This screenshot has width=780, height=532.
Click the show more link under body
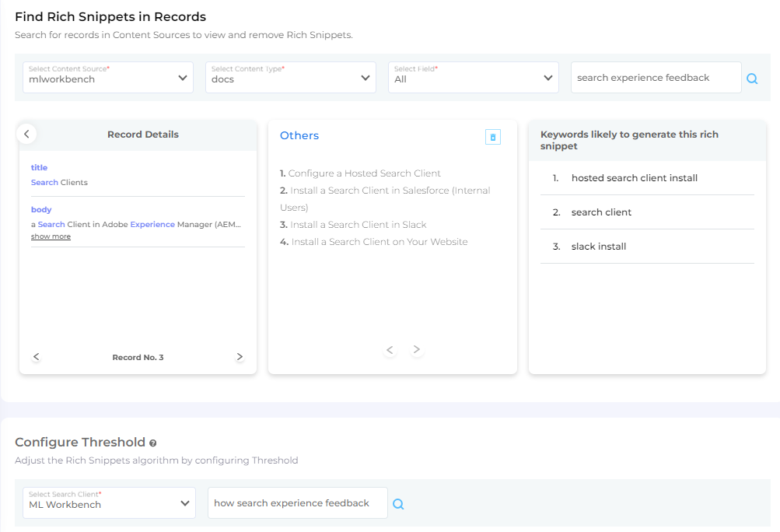[x=51, y=236]
